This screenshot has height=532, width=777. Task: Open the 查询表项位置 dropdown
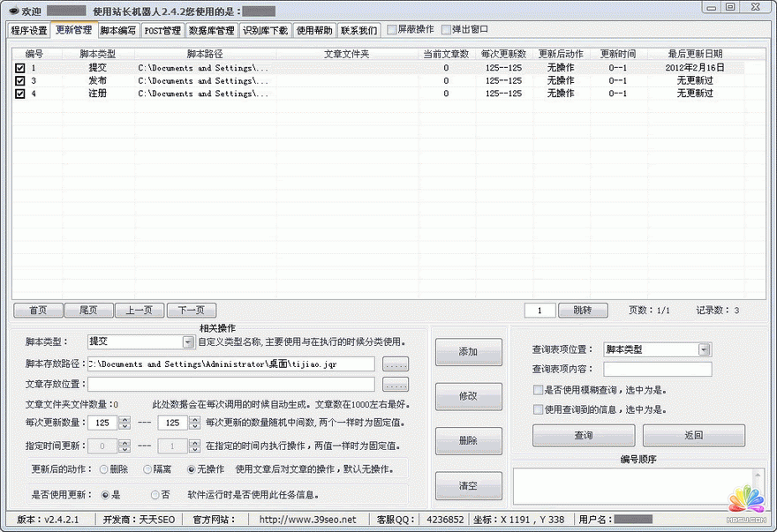pos(705,348)
